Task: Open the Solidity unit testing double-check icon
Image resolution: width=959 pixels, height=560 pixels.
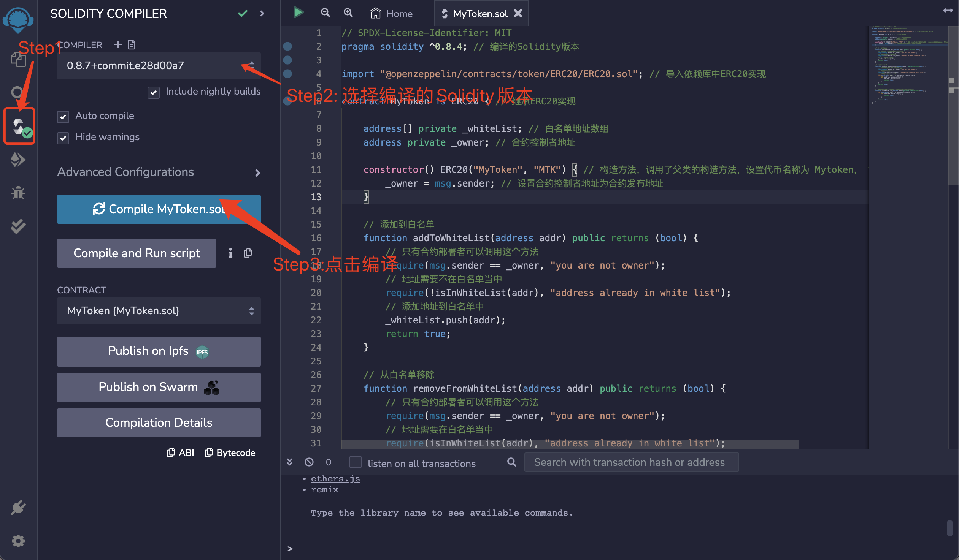Action: click(18, 226)
